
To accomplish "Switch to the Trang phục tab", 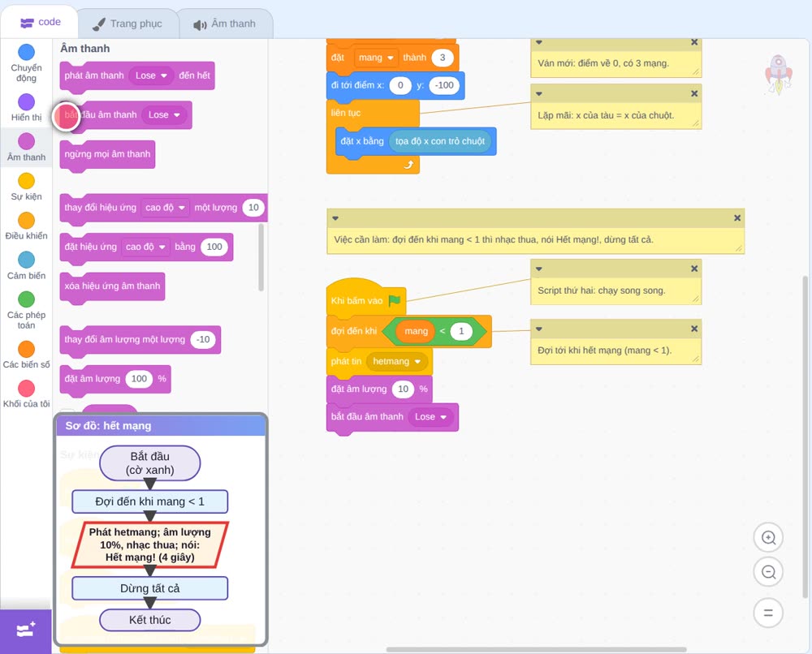I will [x=127, y=24].
